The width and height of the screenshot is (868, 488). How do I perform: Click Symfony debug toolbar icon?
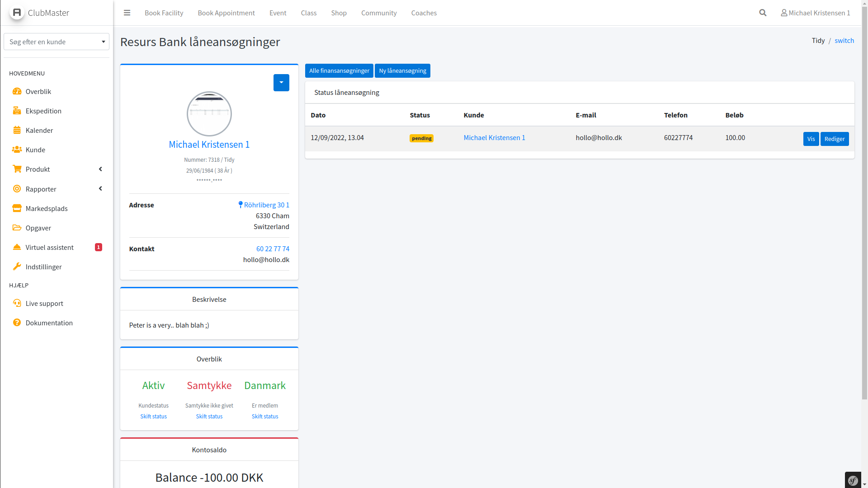pyautogui.click(x=853, y=480)
